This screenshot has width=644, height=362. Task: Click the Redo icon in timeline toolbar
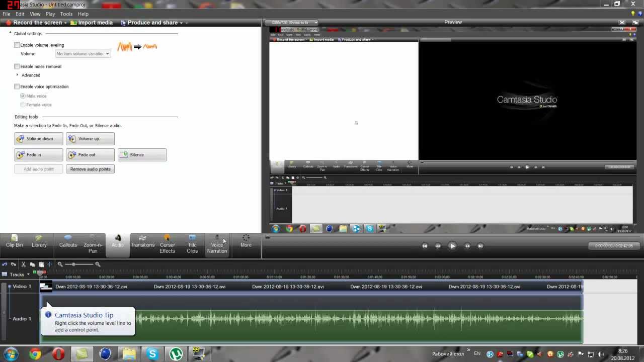[x=14, y=264]
